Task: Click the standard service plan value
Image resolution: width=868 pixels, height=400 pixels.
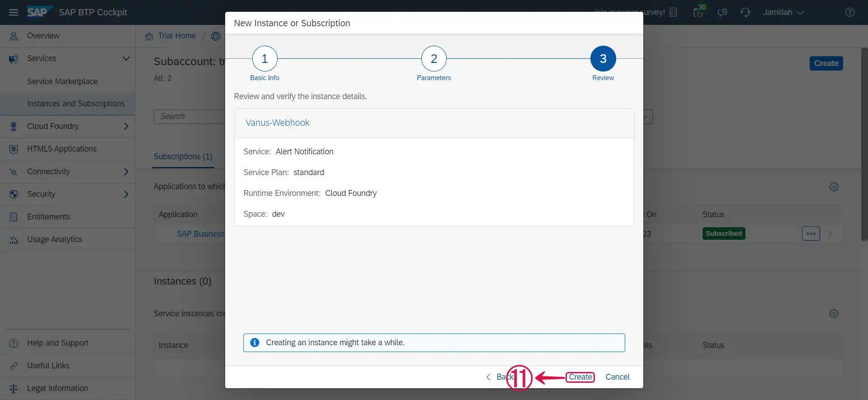Action: click(x=309, y=172)
